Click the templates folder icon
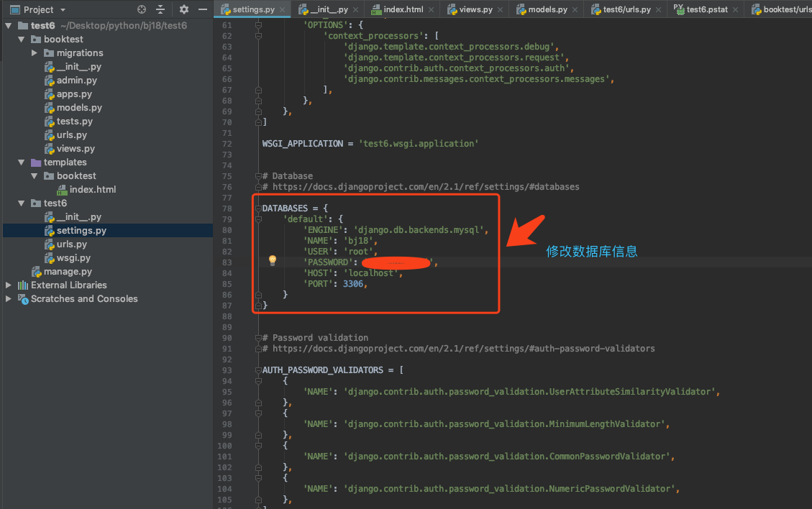 click(x=36, y=162)
